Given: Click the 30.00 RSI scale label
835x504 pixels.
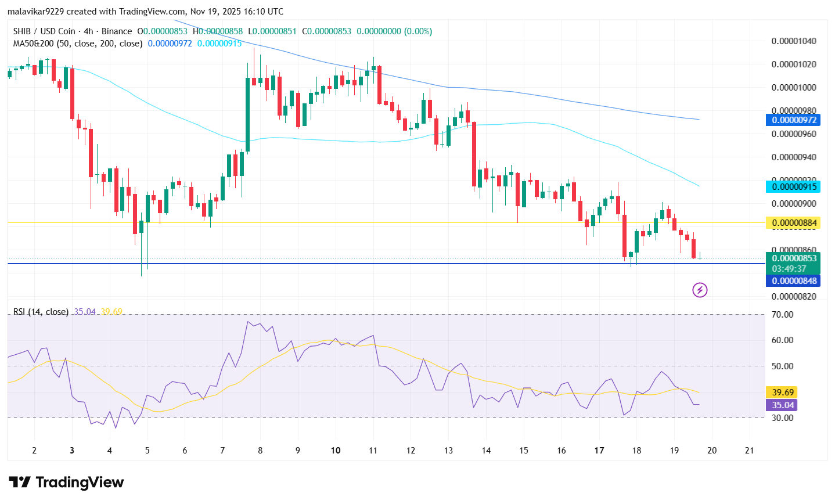Looking at the screenshot, I should [x=782, y=418].
